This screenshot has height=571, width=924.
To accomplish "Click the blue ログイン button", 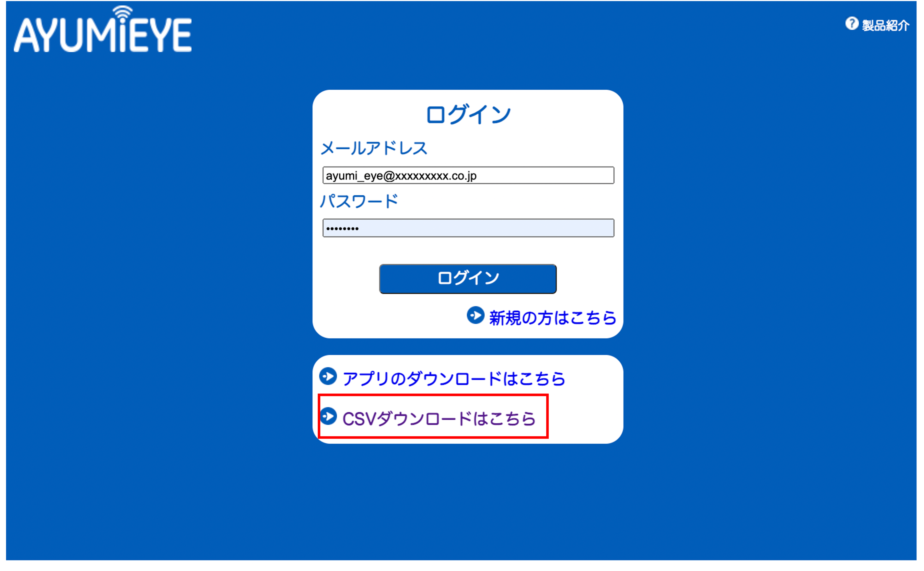I will click(468, 279).
